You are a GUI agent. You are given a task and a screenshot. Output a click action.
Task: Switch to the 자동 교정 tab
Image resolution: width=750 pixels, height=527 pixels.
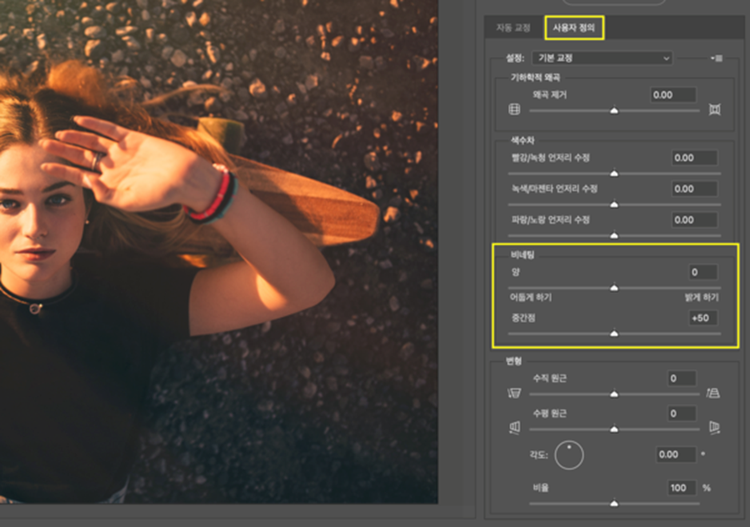tap(513, 28)
